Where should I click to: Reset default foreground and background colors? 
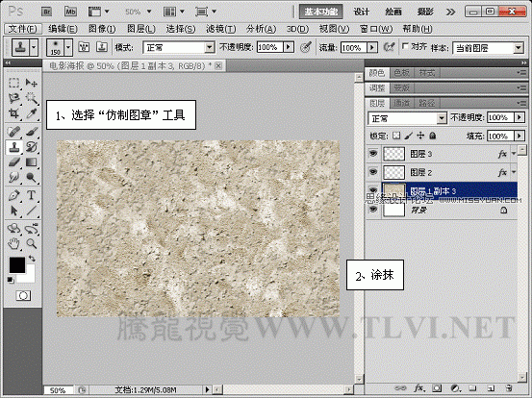click(x=11, y=280)
